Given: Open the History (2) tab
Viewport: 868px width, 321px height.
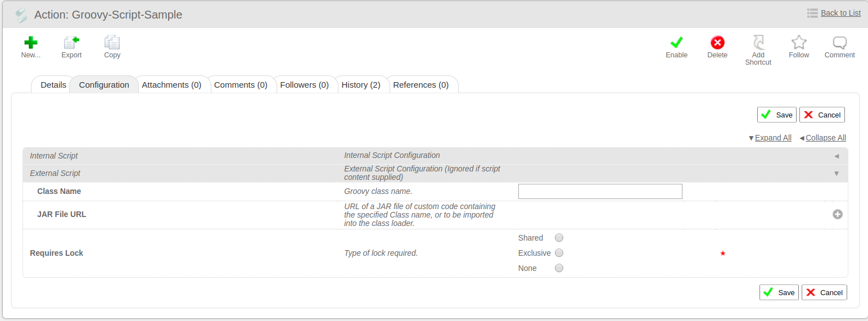Looking at the screenshot, I should pos(361,85).
